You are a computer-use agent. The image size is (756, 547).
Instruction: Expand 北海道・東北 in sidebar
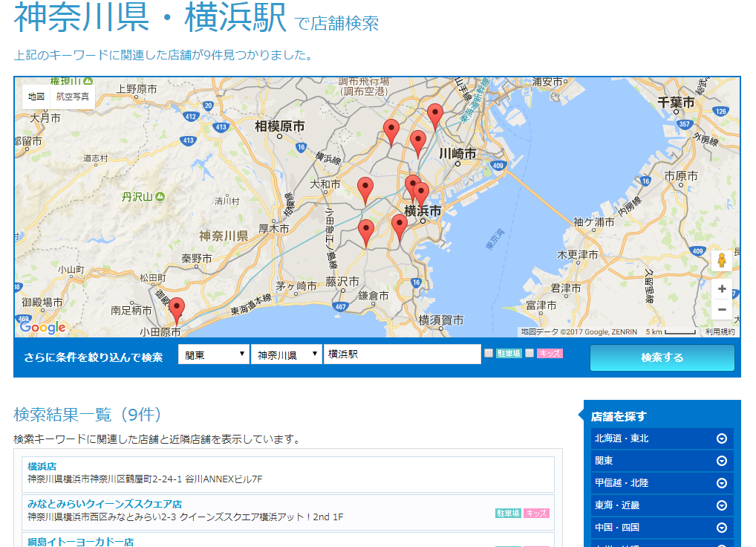662,438
